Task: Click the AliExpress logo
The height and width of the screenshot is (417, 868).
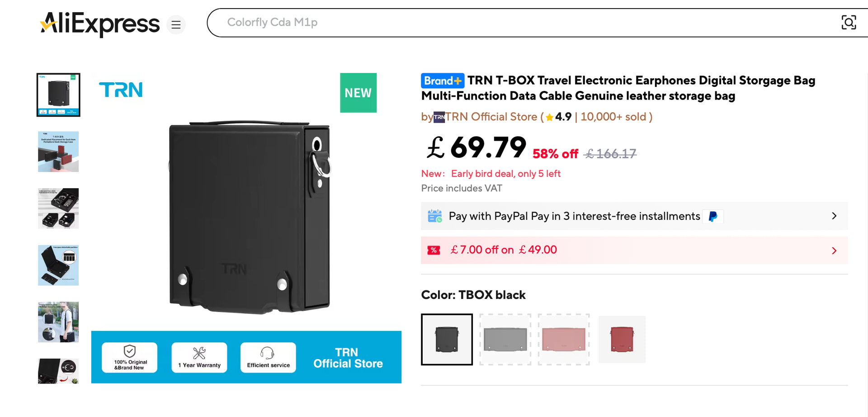Action: [100, 24]
